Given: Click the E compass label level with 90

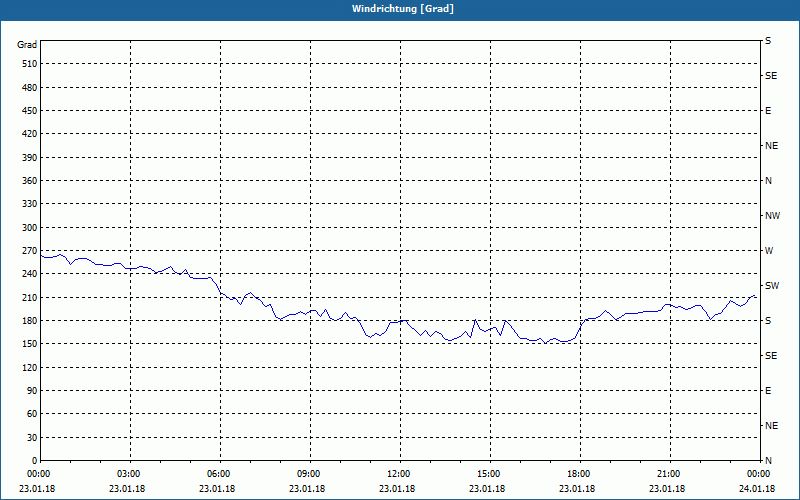Looking at the screenshot, I should pyautogui.click(x=768, y=391).
